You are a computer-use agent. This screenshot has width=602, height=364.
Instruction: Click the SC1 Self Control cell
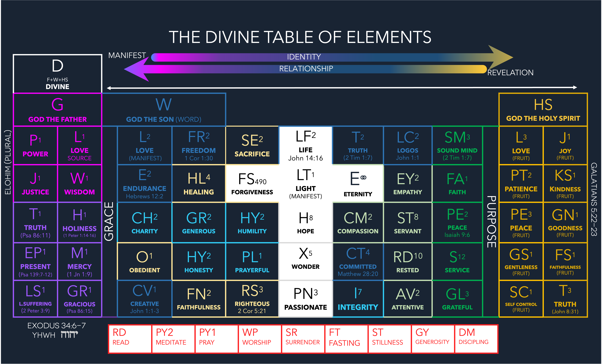pos(521,299)
